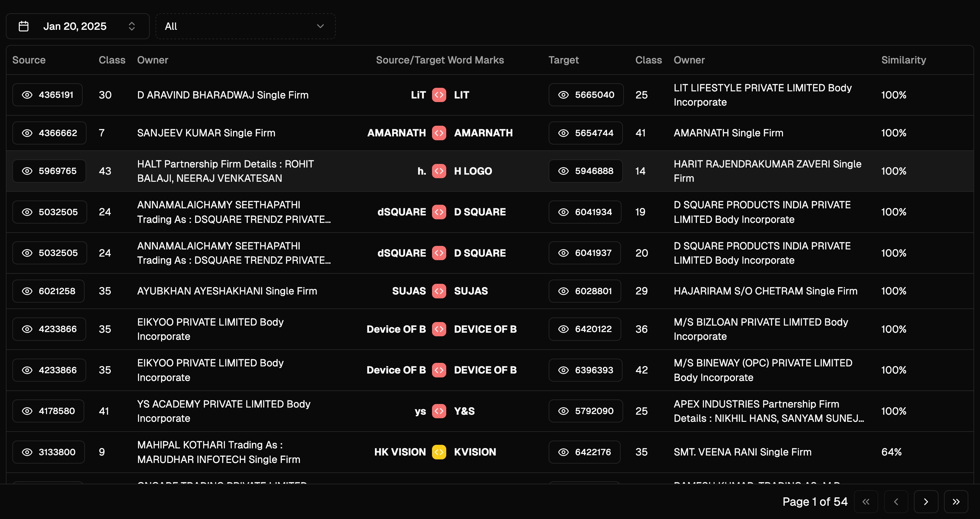Image resolution: width=980 pixels, height=519 pixels.
Task: Go to the last page
Action: (x=956, y=502)
